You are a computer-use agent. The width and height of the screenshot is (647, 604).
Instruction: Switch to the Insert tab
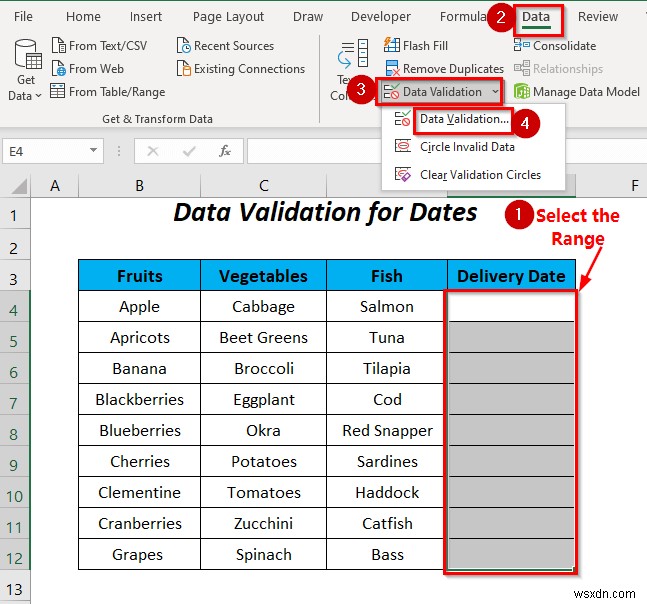click(146, 17)
